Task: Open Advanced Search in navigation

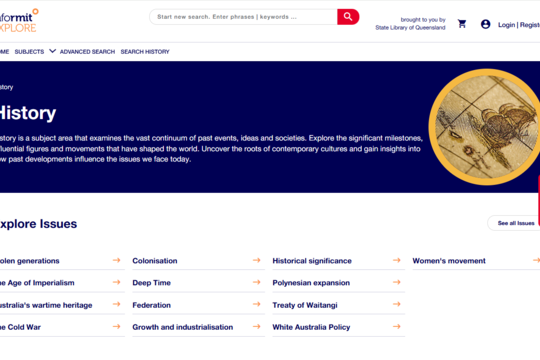Action: click(87, 52)
